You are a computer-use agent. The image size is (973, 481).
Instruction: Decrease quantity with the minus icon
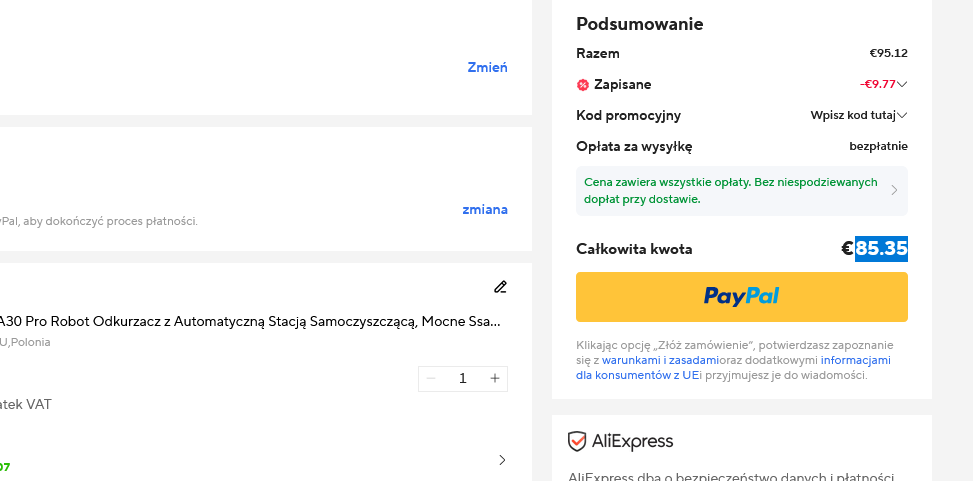(431, 379)
